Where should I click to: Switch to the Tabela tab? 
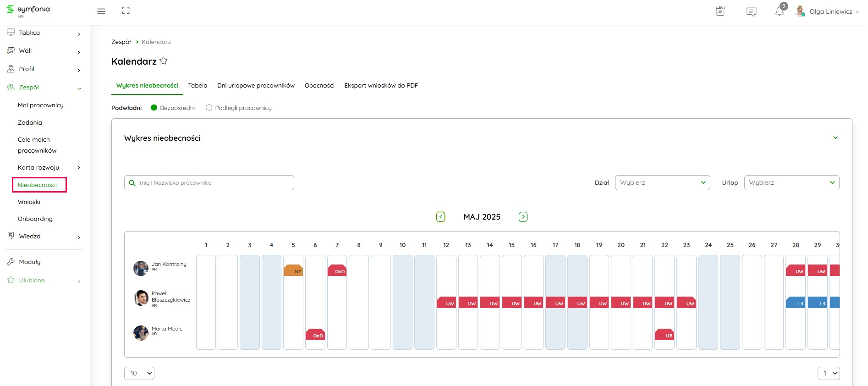click(x=198, y=86)
